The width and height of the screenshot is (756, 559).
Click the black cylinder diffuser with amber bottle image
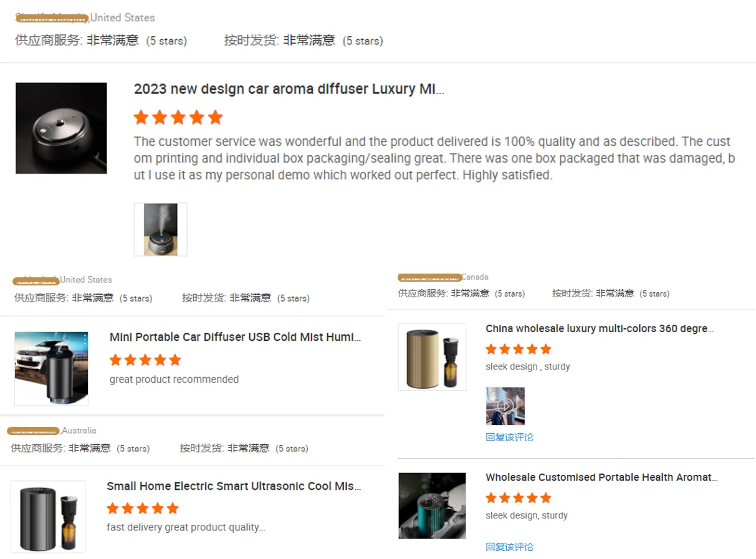48,517
